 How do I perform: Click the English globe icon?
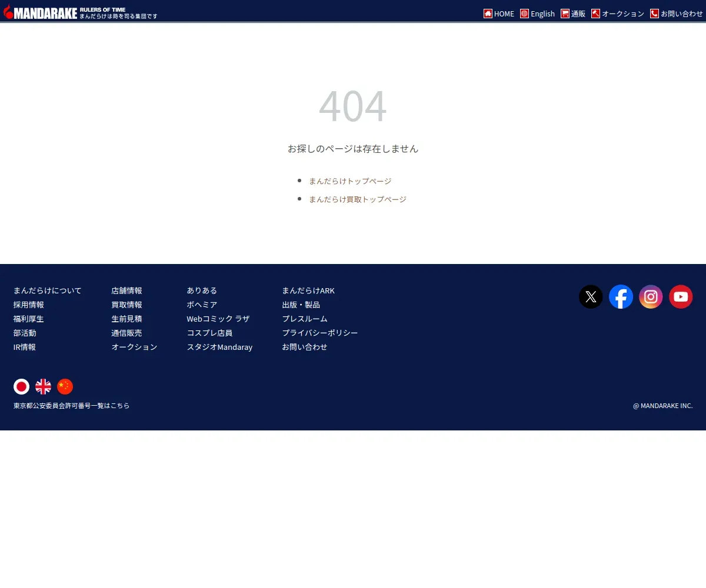(524, 14)
